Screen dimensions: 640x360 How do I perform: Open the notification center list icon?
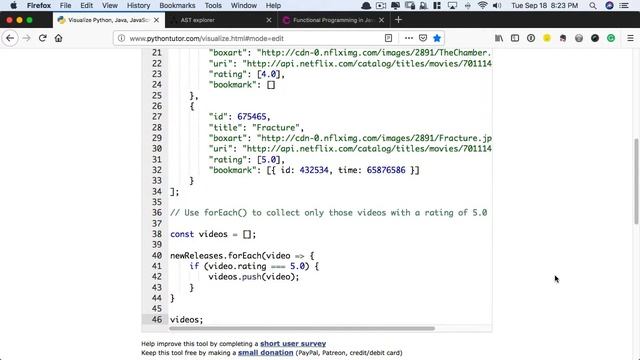click(x=624, y=6)
